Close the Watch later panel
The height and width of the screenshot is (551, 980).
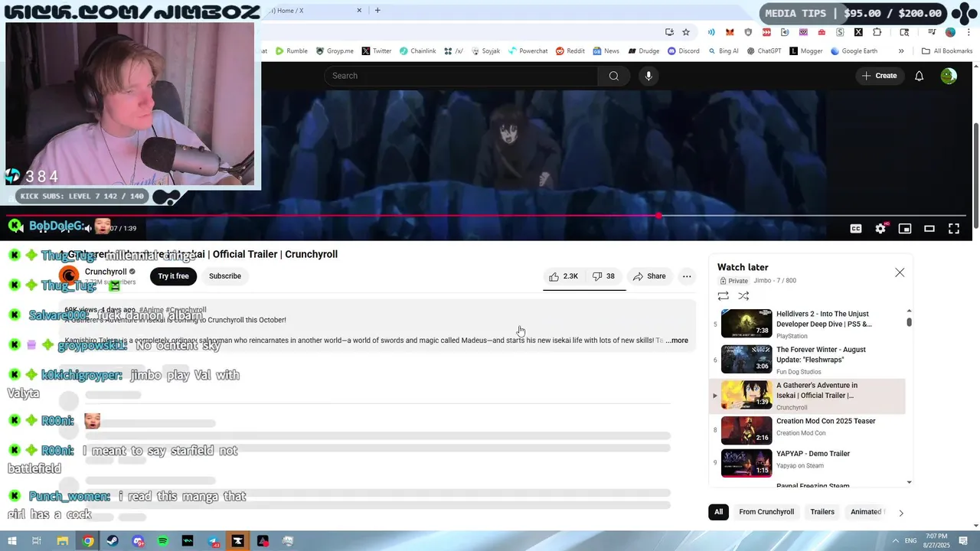[900, 272]
